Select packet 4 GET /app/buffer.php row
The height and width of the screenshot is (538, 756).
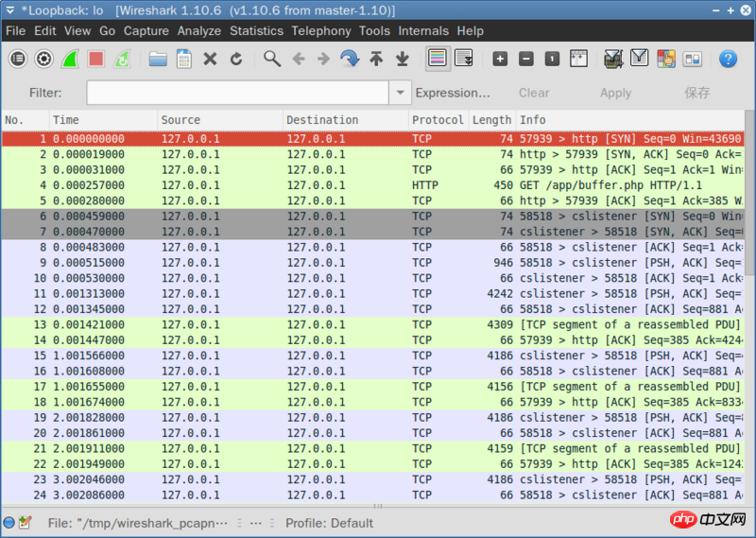tap(372, 185)
